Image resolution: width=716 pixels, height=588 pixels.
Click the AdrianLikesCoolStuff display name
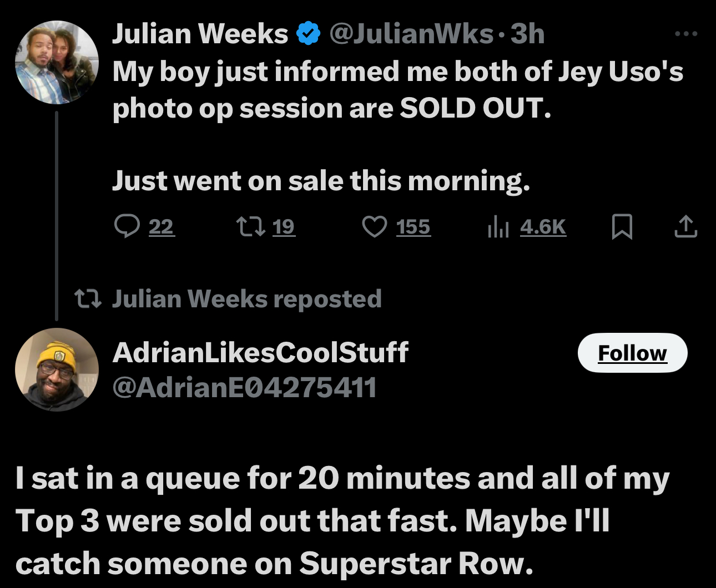(x=260, y=352)
